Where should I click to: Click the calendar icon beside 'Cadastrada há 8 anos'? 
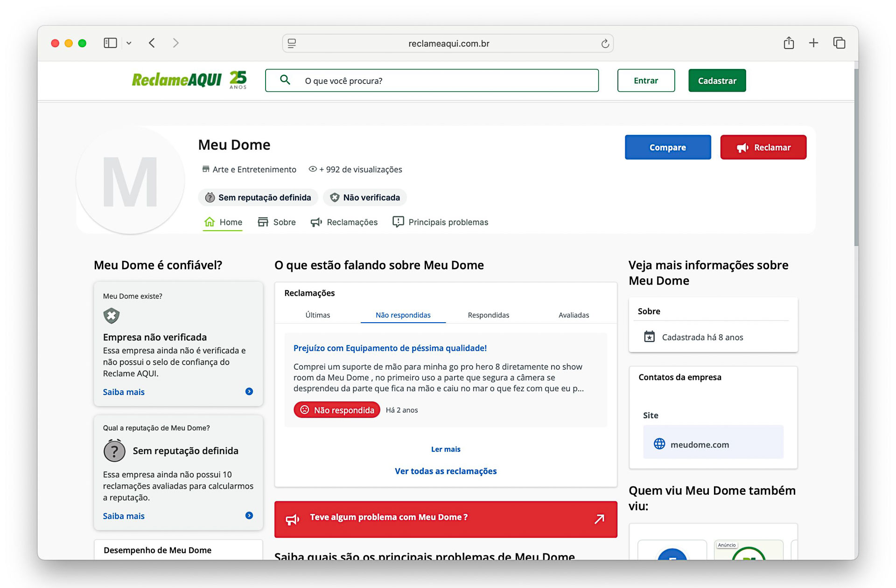tap(649, 337)
